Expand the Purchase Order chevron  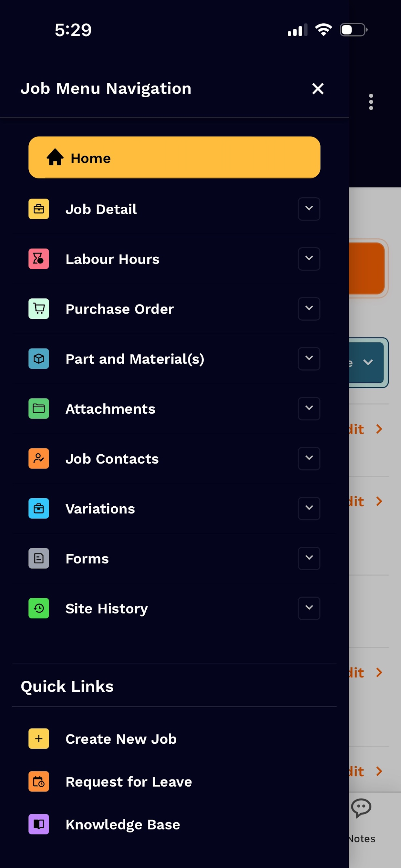[309, 309]
